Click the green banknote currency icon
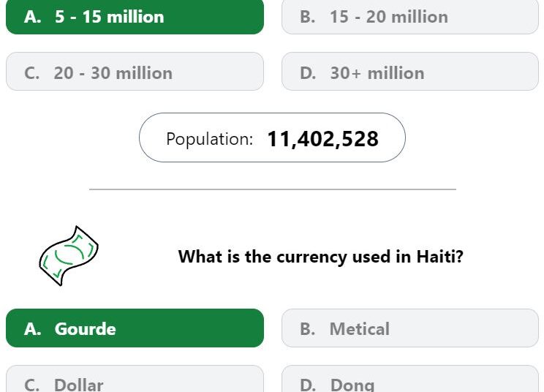 click(68, 256)
